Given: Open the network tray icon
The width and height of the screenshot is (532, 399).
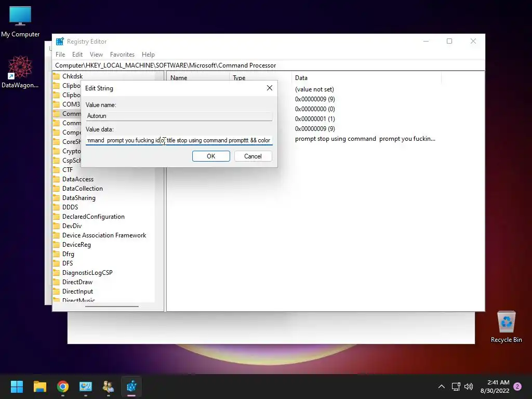Looking at the screenshot, I should 456,387.
